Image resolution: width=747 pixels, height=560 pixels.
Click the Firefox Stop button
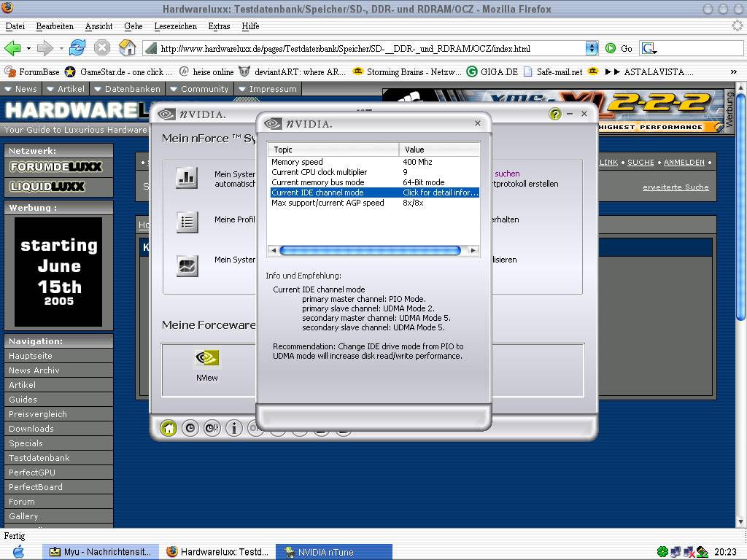(x=102, y=47)
